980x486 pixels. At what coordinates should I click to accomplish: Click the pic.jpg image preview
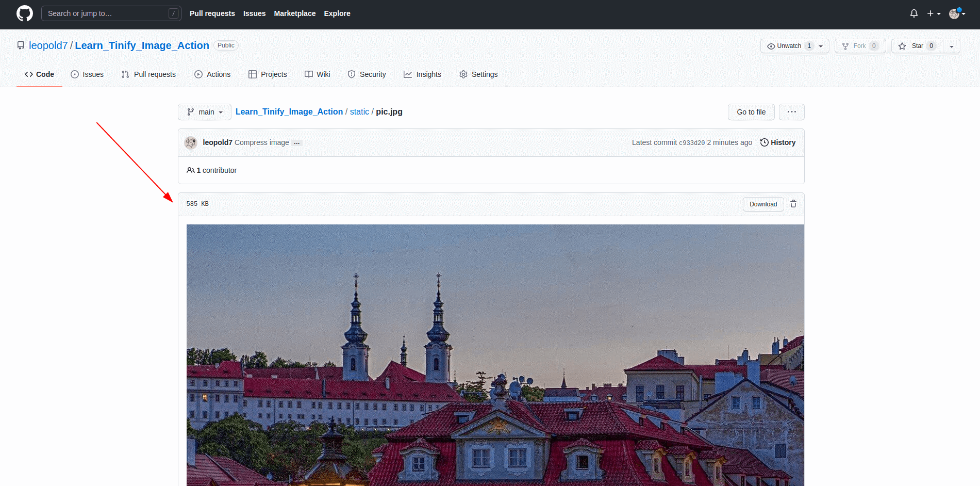click(x=495, y=355)
